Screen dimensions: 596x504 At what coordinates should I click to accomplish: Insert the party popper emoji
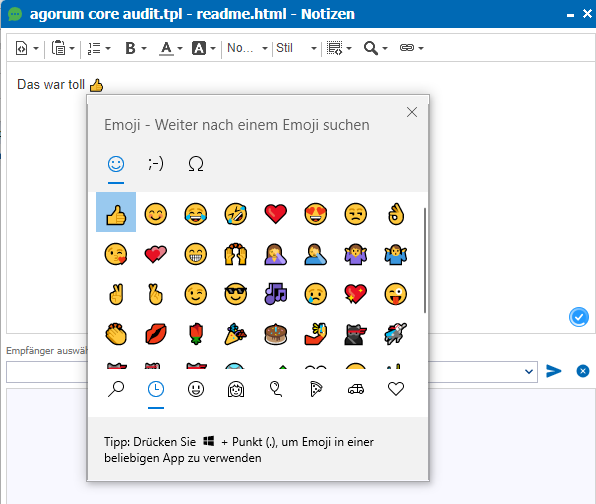point(236,334)
